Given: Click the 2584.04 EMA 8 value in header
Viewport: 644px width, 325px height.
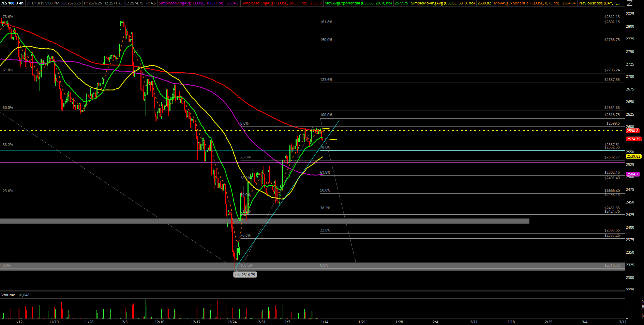Looking at the screenshot, I should click(x=568, y=3).
